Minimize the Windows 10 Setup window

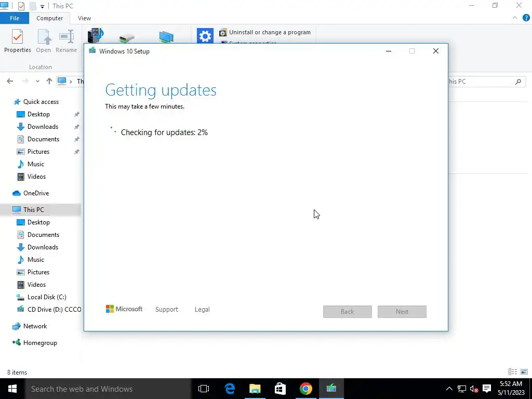pyautogui.click(x=389, y=51)
